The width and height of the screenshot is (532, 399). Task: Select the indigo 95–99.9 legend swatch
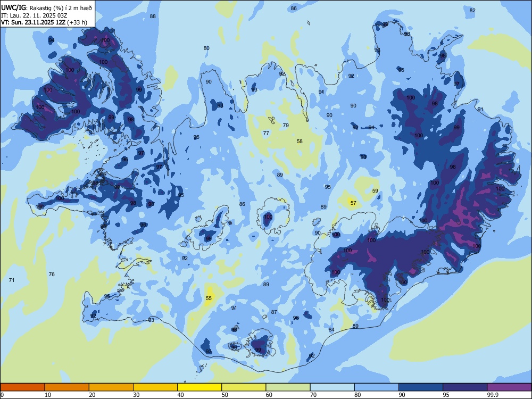465,387
